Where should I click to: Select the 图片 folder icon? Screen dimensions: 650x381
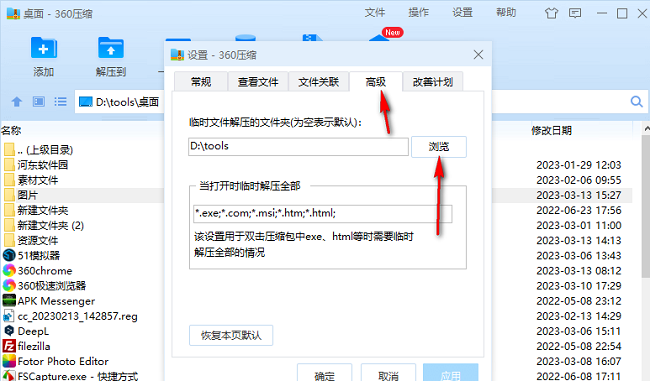pyautogui.click(x=9, y=195)
